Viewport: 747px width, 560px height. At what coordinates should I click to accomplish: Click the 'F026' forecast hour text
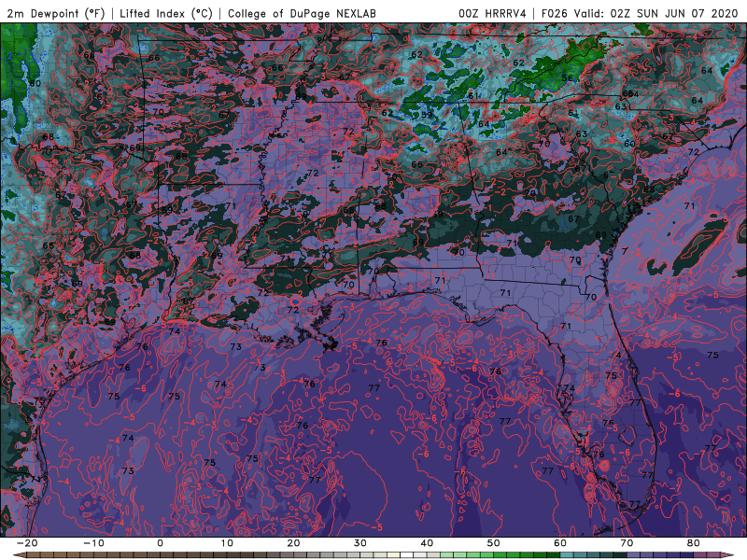[x=554, y=14]
